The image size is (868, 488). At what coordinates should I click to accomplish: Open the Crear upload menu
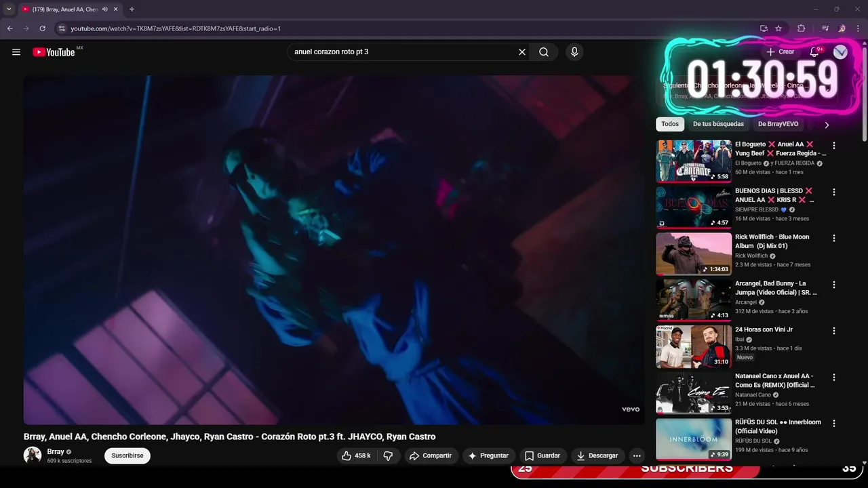point(781,52)
